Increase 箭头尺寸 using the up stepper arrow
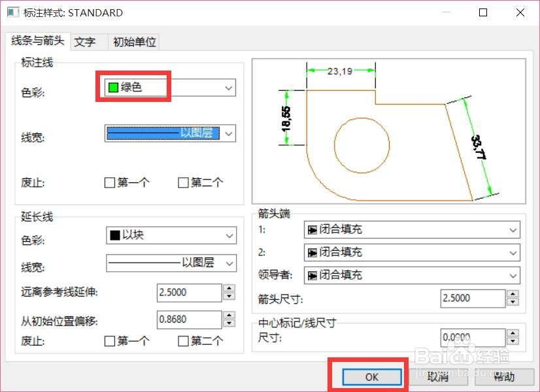 (511, 295)
